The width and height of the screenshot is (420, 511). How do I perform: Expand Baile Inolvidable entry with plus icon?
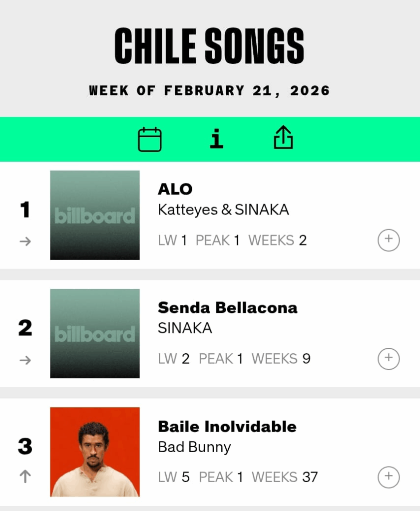coord(389,477)
